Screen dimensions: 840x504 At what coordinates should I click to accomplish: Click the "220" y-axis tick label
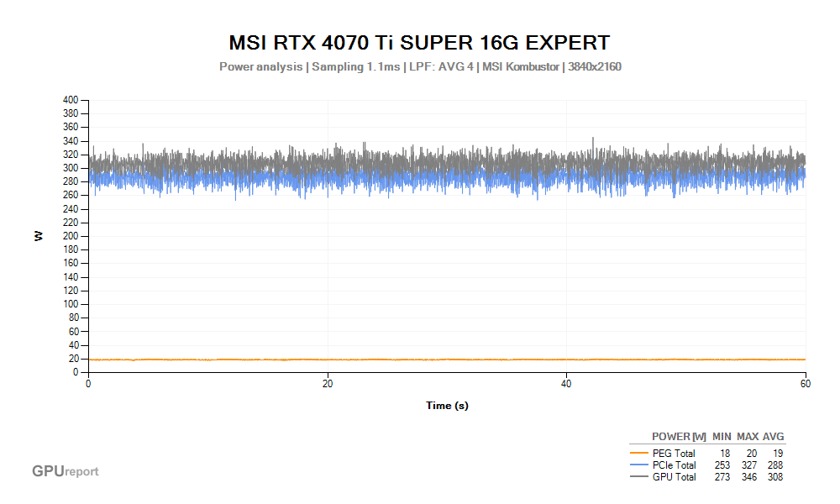tap(71, 223)
